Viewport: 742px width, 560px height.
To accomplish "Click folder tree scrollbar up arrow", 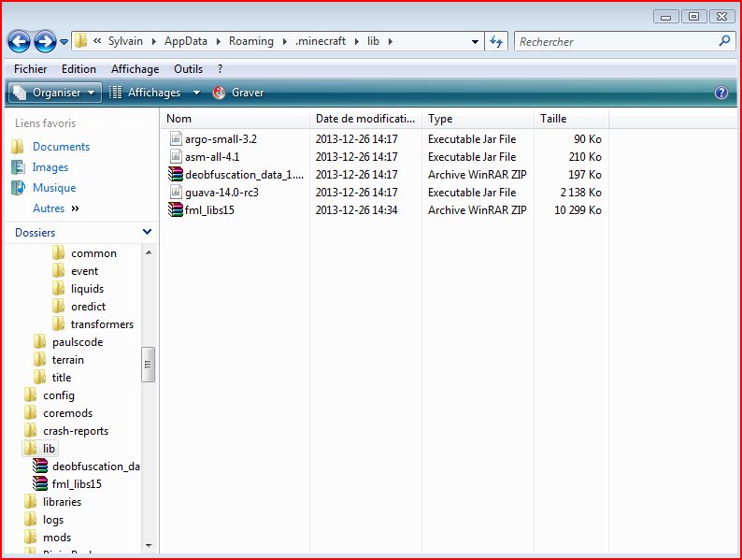I will click(149, 252).
